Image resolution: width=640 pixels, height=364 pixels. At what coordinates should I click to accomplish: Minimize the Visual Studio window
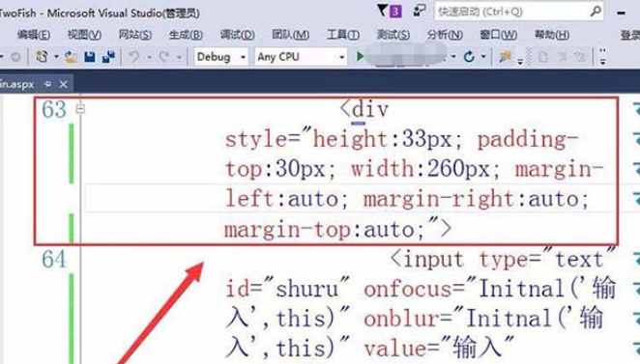tap(622, 14)
